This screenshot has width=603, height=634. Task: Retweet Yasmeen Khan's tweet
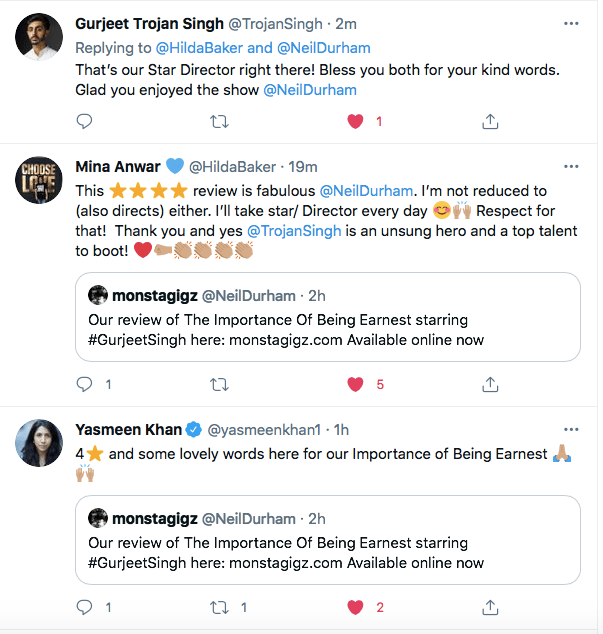coord(220,607)
